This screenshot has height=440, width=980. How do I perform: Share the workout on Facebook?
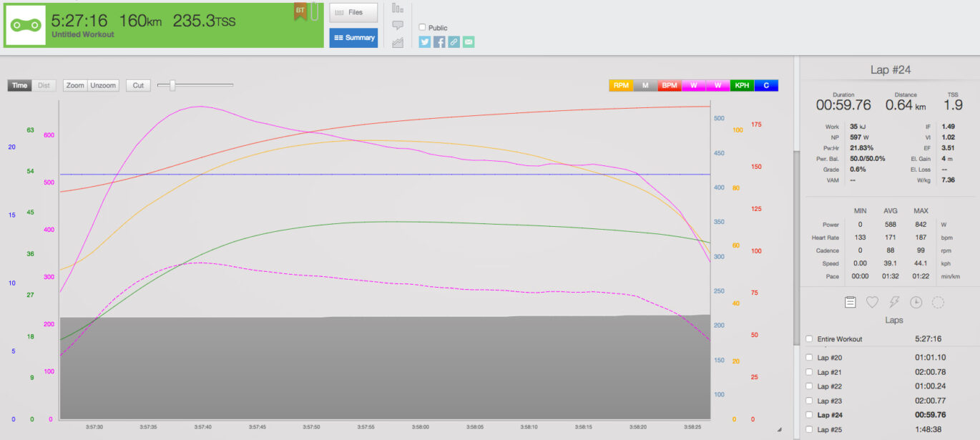[438, 41]
